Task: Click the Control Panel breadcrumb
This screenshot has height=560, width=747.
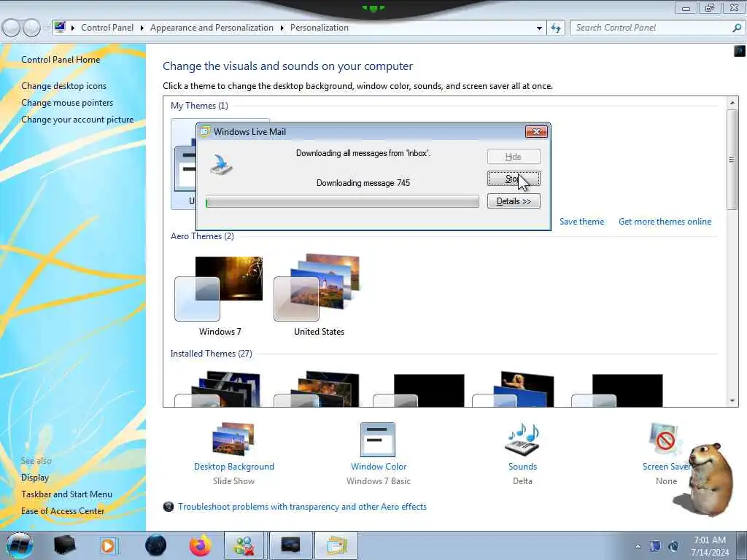Action: (x=107, y=28)
